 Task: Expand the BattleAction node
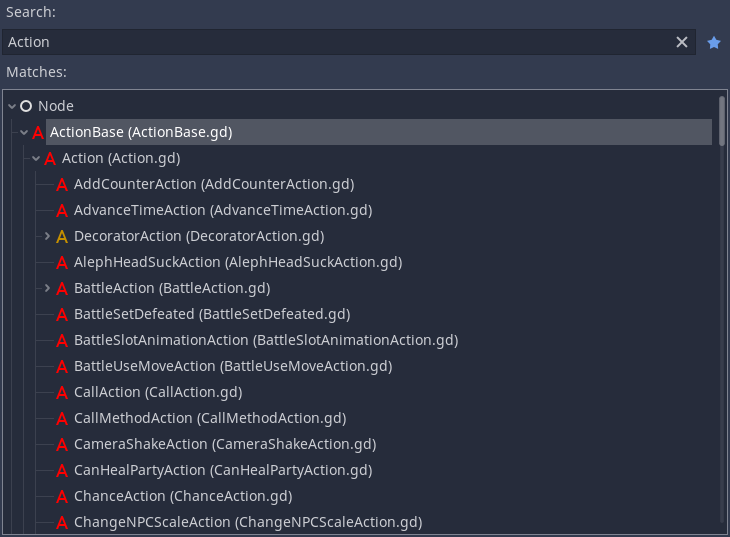47,288
